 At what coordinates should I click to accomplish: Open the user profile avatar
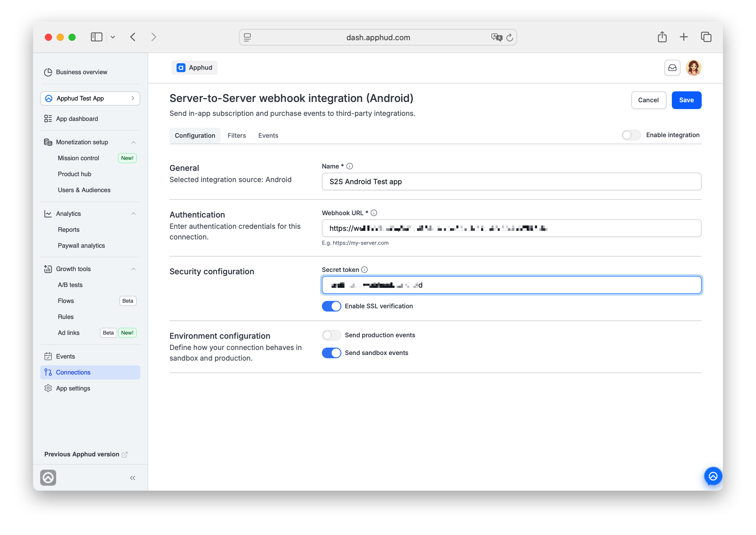693,68
